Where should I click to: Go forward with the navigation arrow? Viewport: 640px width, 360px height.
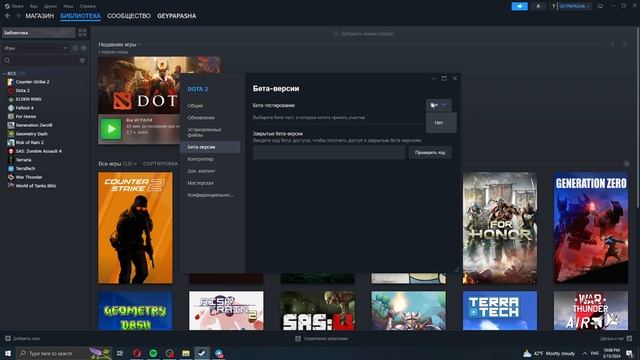click(18, 16)
